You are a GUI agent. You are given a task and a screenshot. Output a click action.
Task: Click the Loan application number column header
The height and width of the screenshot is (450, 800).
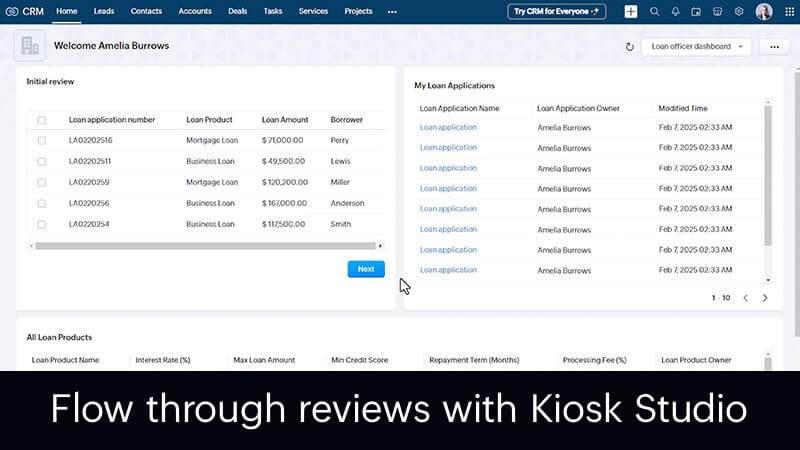[112, 120]
